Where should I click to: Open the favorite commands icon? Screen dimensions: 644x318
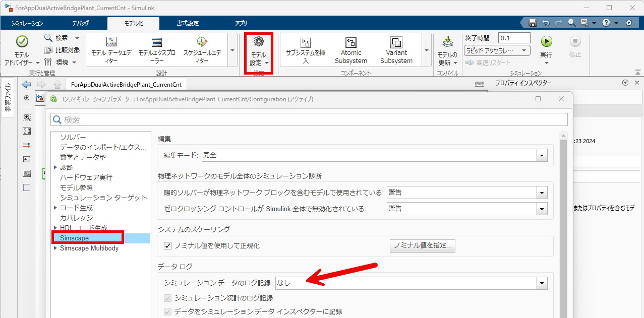click(584, 23)
